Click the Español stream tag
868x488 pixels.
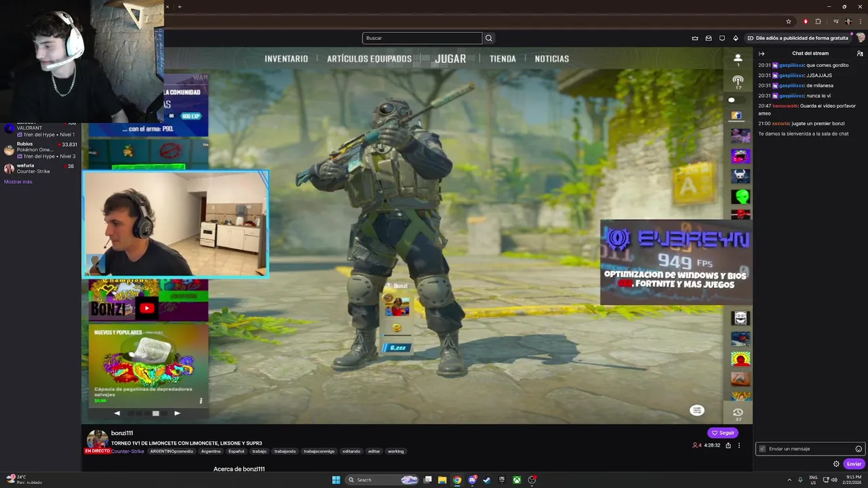click(237, 451)
